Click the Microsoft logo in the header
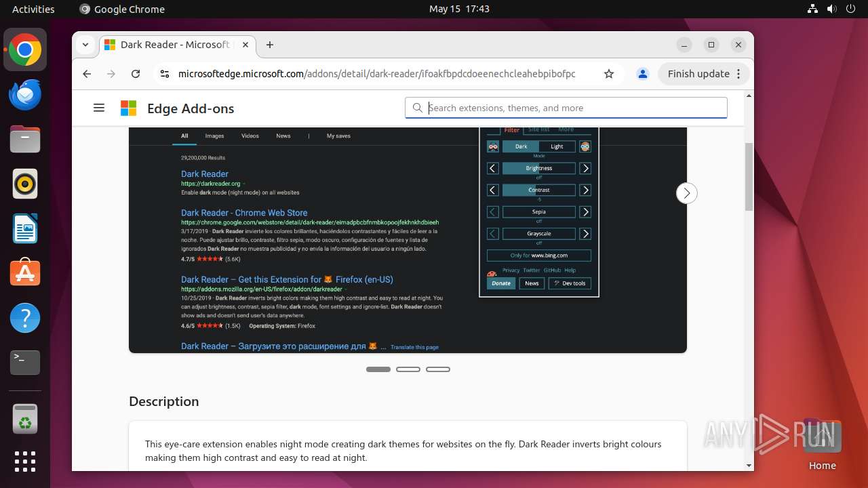The image size is (868, 488). (x=128, y=108)
